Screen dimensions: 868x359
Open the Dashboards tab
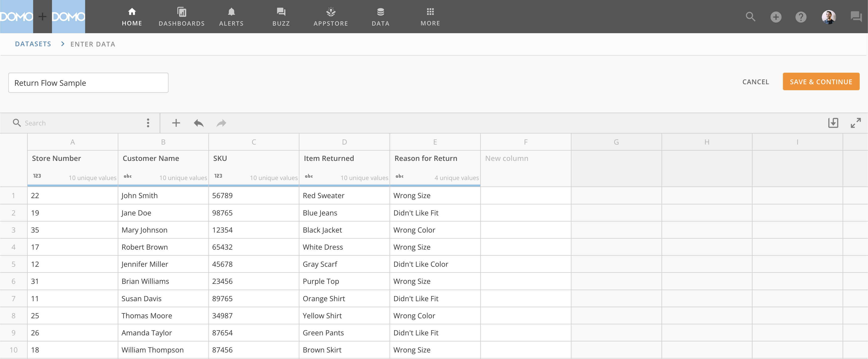(x=182, y=17)
